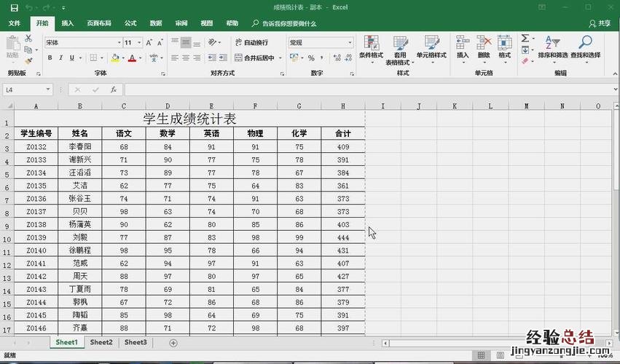Switch to Sheet2 tab
Viewport: 620px width, 364px height.
point(101,342)
